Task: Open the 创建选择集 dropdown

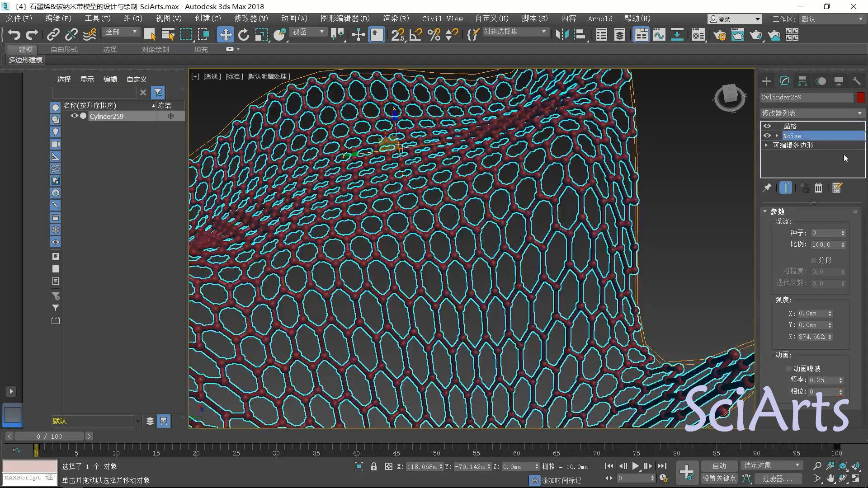Action: click(x=515, y=32)
